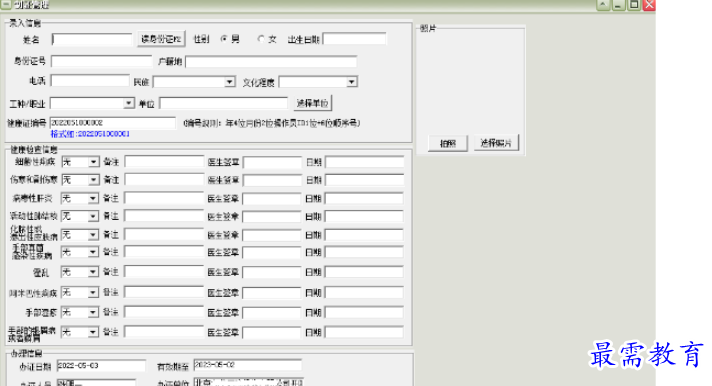
Task: Focus the 身份证号 ID number field
Action: [101, 61]
